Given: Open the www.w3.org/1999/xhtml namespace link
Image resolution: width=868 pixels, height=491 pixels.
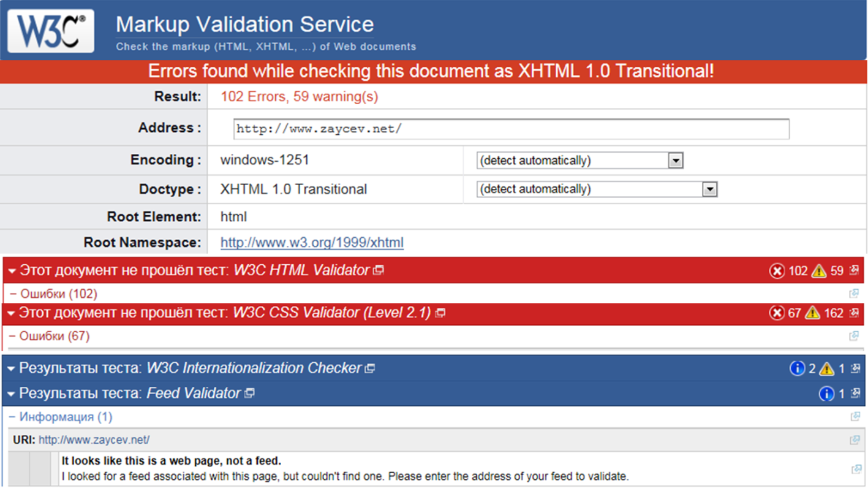Looking at the screenshot, I should coord(312,242).
